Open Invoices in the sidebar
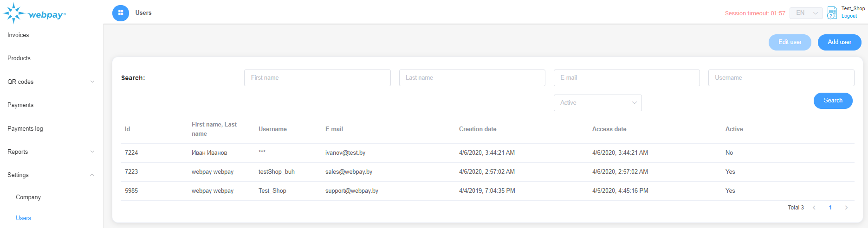The image size is (868, 228). pos(18,35)
